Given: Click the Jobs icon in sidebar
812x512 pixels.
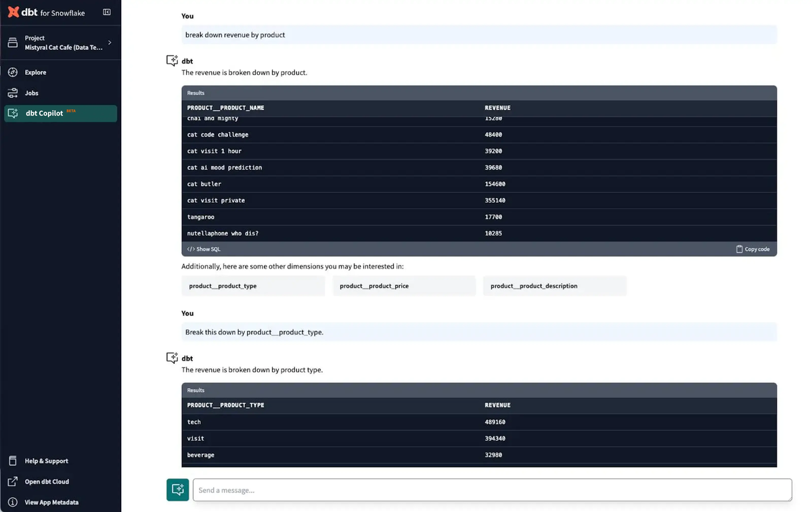Looking at the screenshot, I should point(12,93).
